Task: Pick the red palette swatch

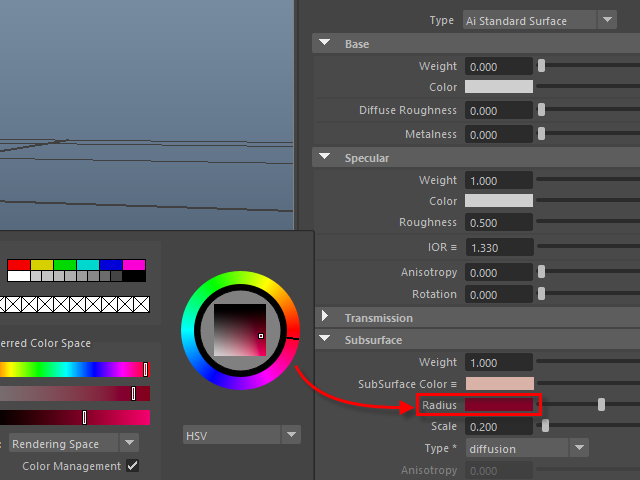Action: point(19,265)
